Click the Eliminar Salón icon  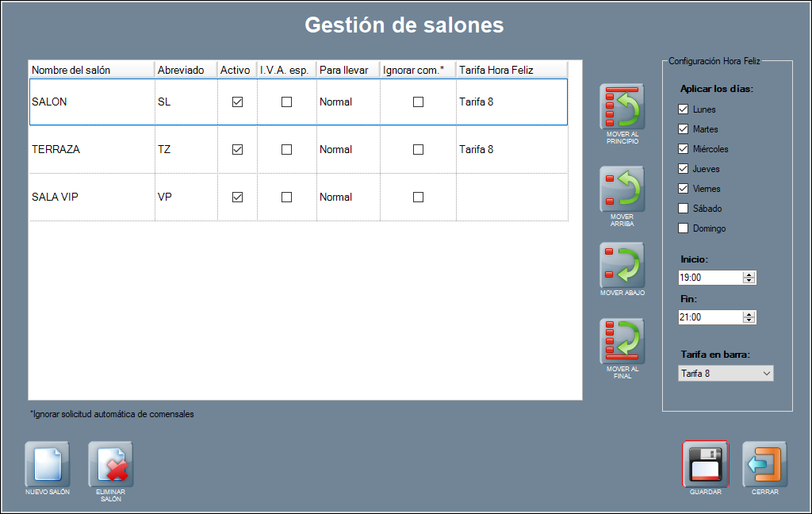(x=111, y=464)
